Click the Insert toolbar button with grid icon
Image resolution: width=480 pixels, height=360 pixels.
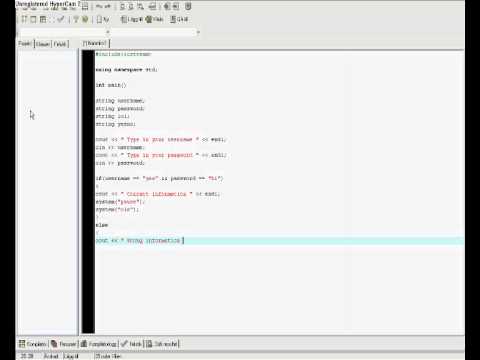coord(132,19)
